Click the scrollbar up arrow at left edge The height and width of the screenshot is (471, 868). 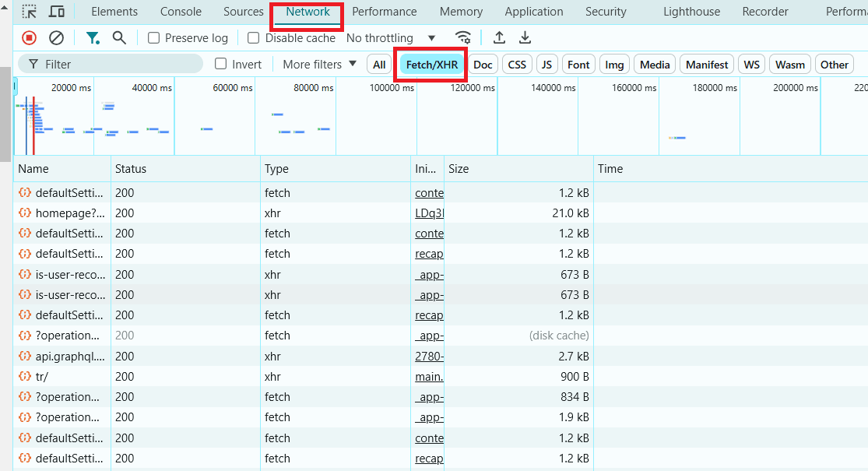click(x=5, y=7)
